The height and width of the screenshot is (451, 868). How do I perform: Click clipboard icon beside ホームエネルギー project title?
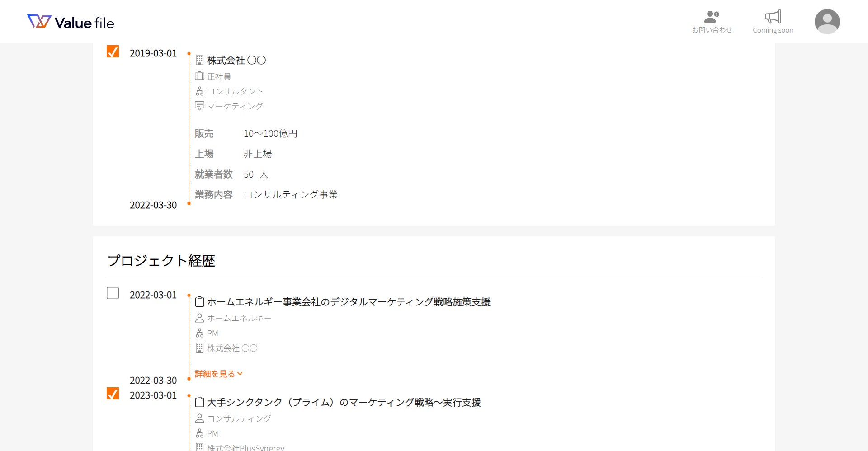pos(199,301)
